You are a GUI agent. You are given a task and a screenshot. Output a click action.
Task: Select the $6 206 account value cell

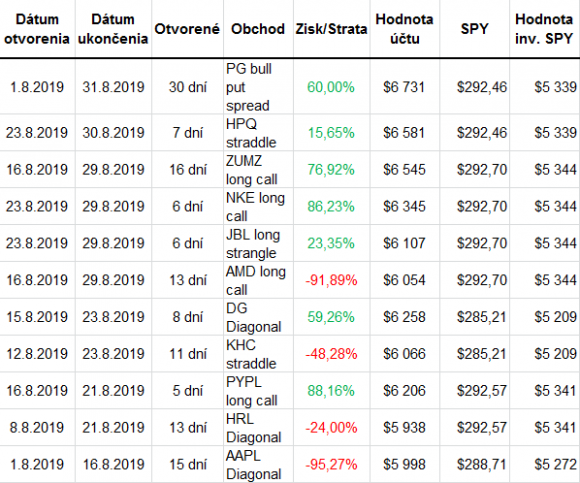[405, 391]
